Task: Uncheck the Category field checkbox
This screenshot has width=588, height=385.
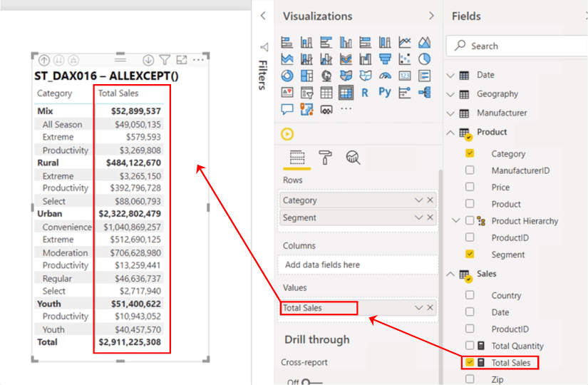Action: [470, 153]
